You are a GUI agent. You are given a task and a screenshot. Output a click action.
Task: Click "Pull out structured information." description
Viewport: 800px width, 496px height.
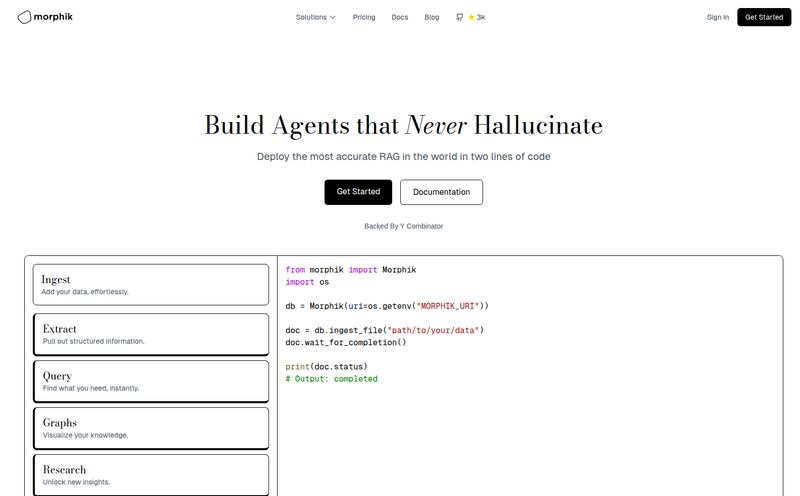[x=94, y=341]
